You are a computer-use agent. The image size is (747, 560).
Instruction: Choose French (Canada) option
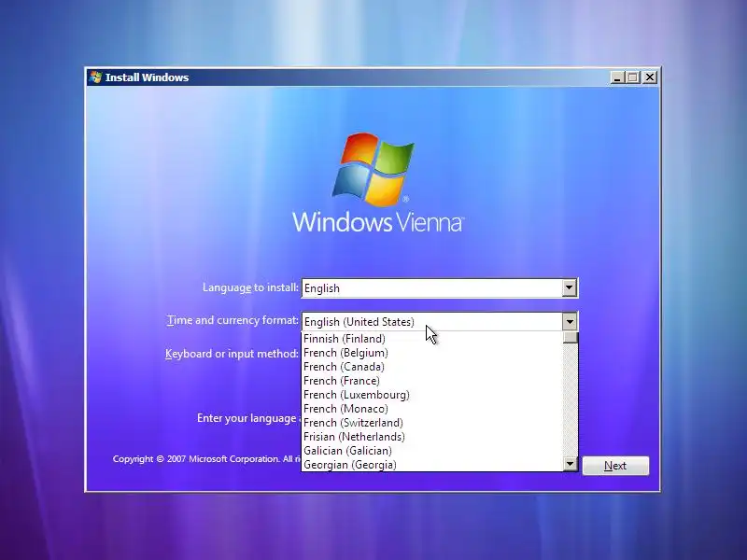(432, 367)
